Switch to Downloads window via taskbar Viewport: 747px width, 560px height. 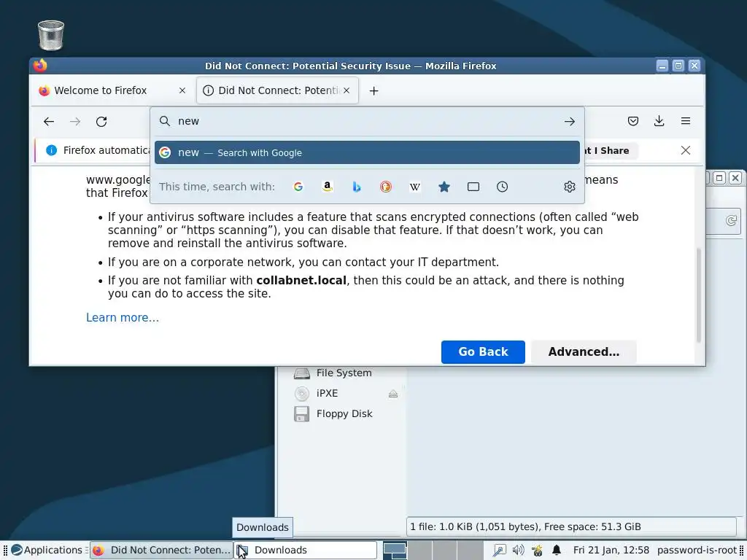coord(306,550)
